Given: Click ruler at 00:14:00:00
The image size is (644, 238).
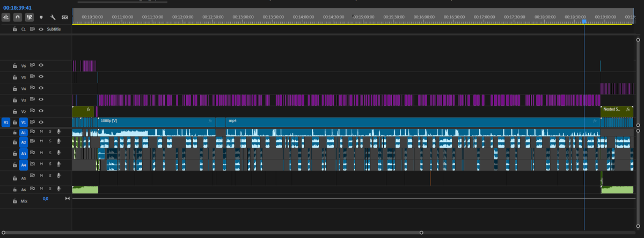Looking at the screenshot, I should (x=303, y=17).
